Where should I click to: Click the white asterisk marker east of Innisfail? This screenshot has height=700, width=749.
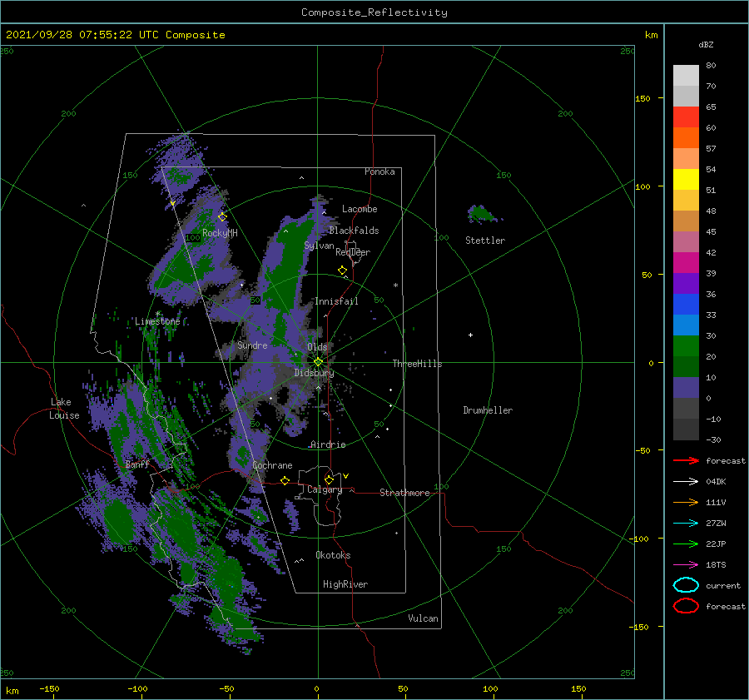click(x=395, y=285)
